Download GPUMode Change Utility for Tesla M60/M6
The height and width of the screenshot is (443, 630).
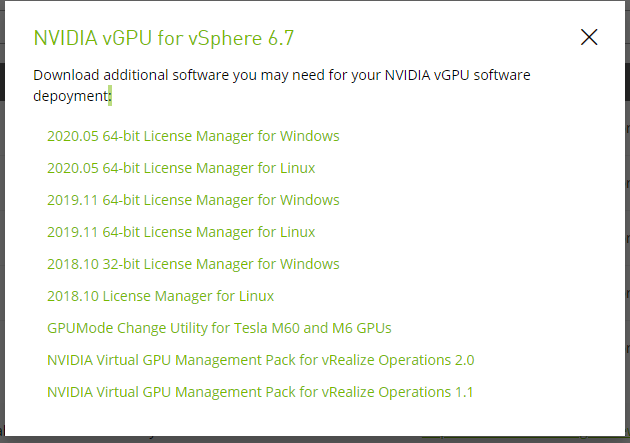tap(219, 328)
